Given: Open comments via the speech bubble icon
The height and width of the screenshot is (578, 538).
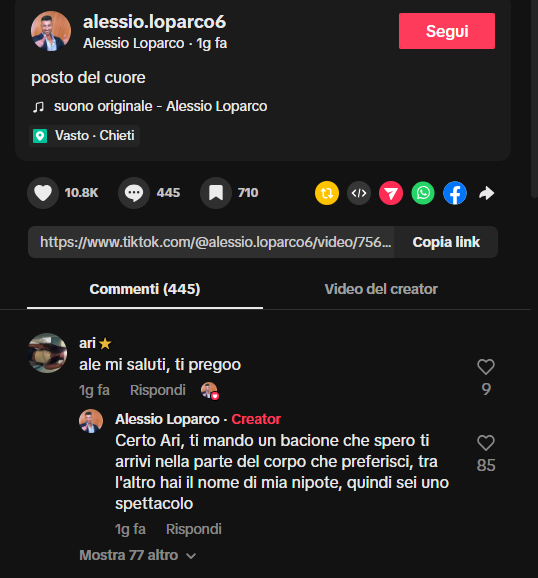Looking at the screenshot, I should tap(134, 193).
